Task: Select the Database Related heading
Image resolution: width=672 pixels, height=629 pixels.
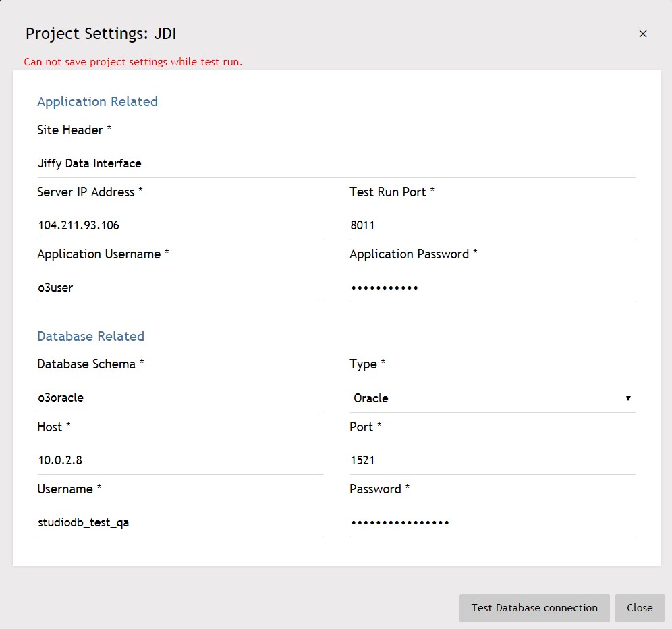Action: pyautogui.click(x=91, y=336)
